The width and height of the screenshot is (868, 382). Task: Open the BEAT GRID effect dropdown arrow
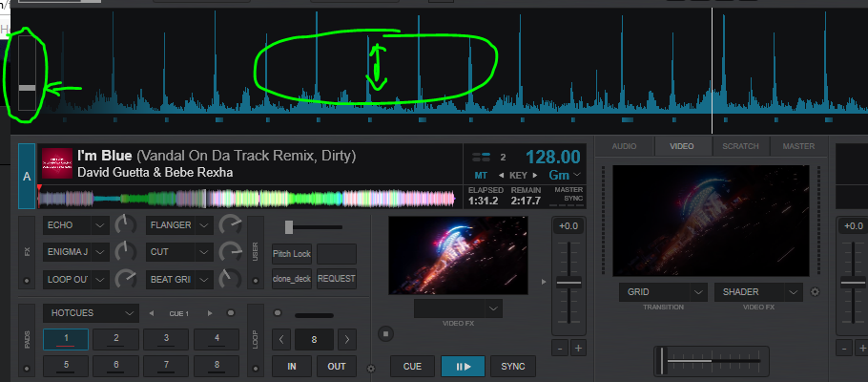point(205,280)
